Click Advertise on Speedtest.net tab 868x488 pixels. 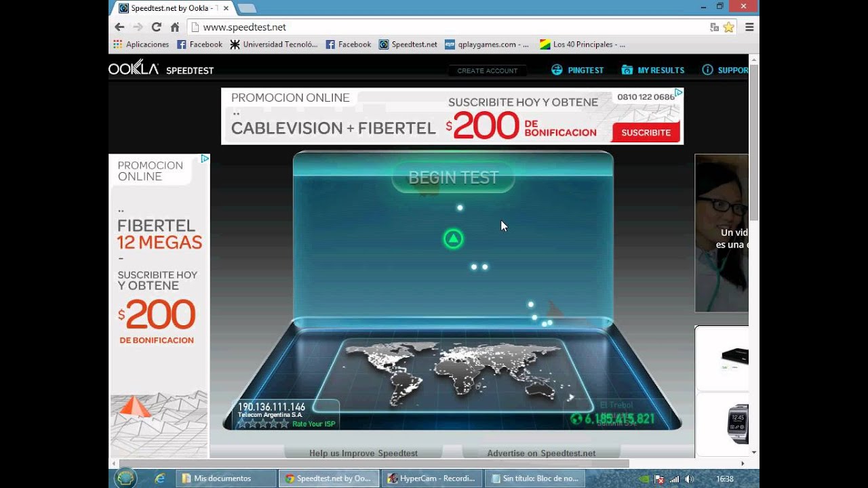541,453
